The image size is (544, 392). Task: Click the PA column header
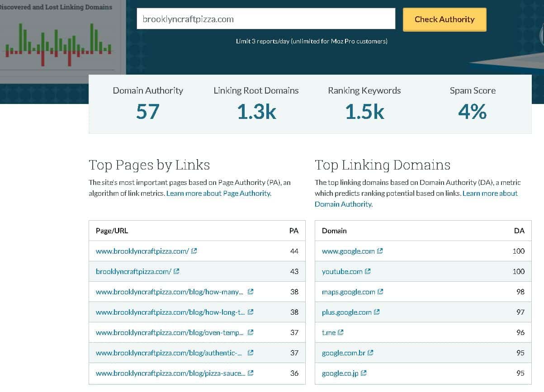coord(294,231)
